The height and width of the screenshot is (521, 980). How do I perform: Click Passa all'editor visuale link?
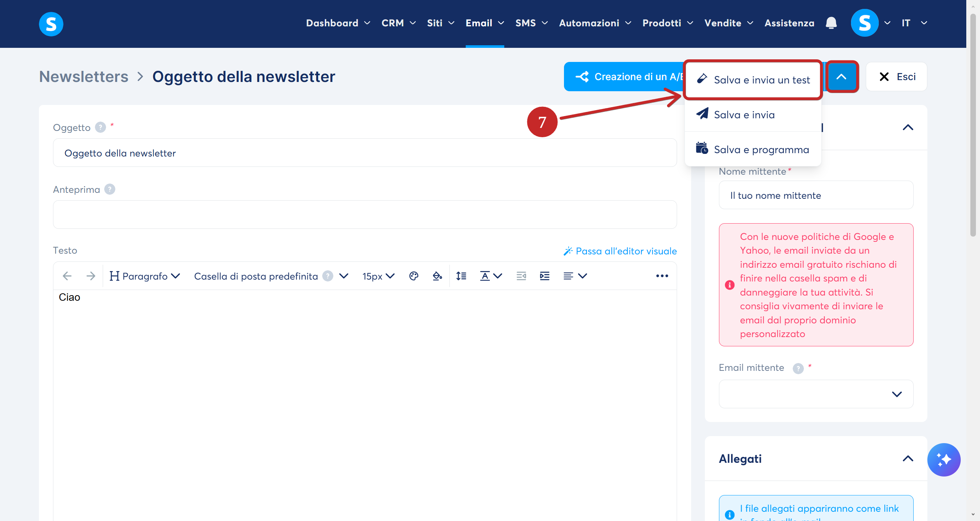tap(620, 251)
